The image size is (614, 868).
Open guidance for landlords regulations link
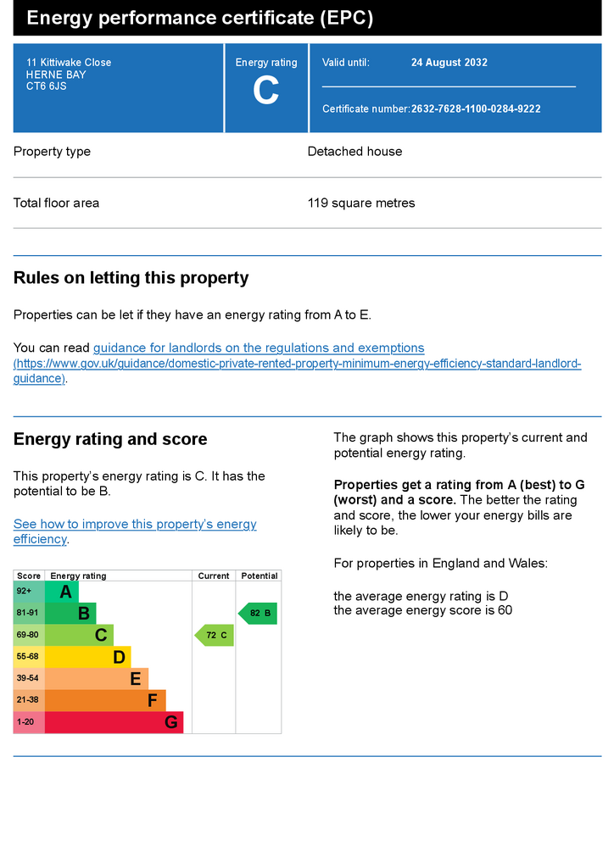259,348
